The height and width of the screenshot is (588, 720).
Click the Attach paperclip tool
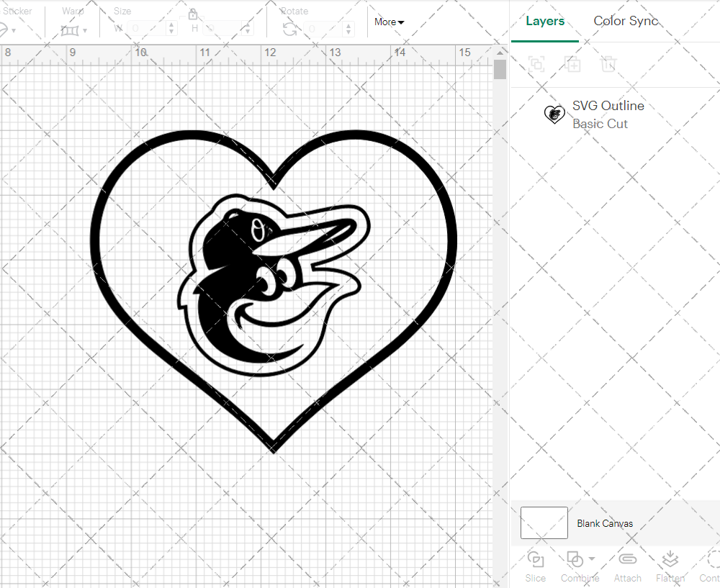coord(627,565)
